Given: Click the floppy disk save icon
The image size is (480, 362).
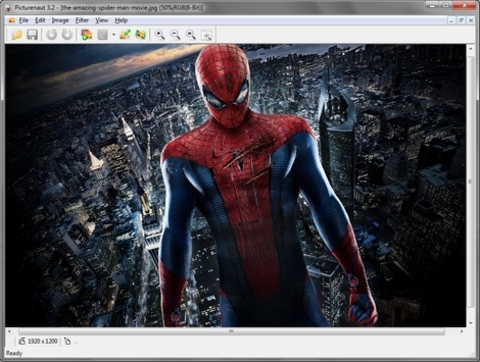Looking at the screenshot, I should tap(32, 35).
